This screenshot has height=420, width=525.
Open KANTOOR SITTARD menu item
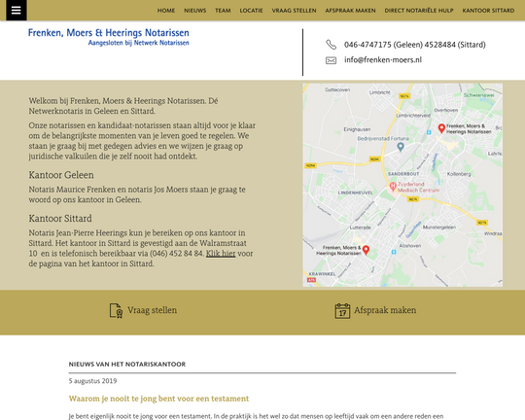488,11
